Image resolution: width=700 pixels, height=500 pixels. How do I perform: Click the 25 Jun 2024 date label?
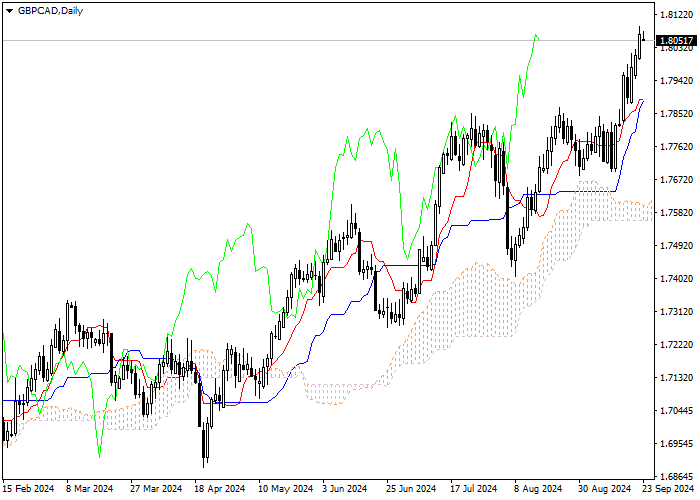coord(411,488)
